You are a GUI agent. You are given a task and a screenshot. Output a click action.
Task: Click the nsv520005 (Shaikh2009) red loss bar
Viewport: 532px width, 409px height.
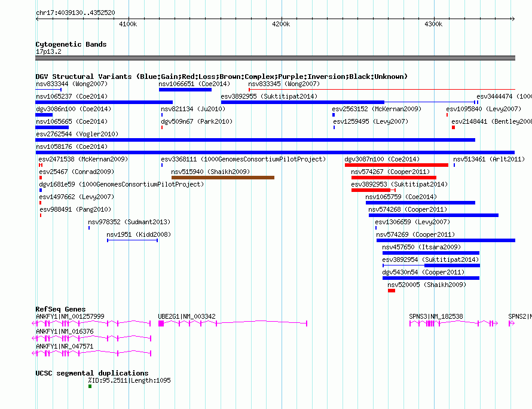[x=392, y=291]
